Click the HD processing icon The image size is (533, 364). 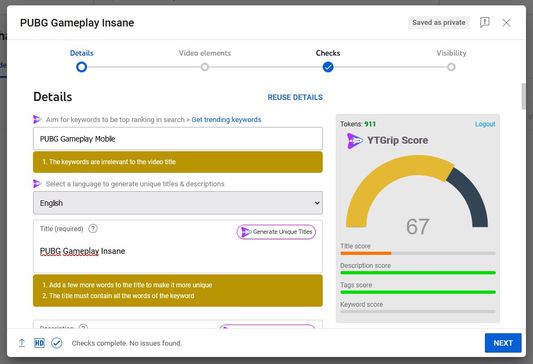(39, 343)
